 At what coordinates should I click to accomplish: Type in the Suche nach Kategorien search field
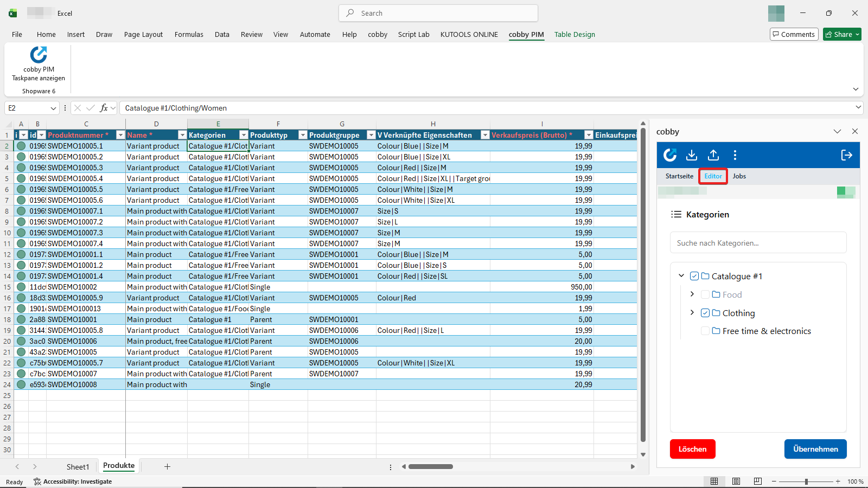[x=758, y=242]
